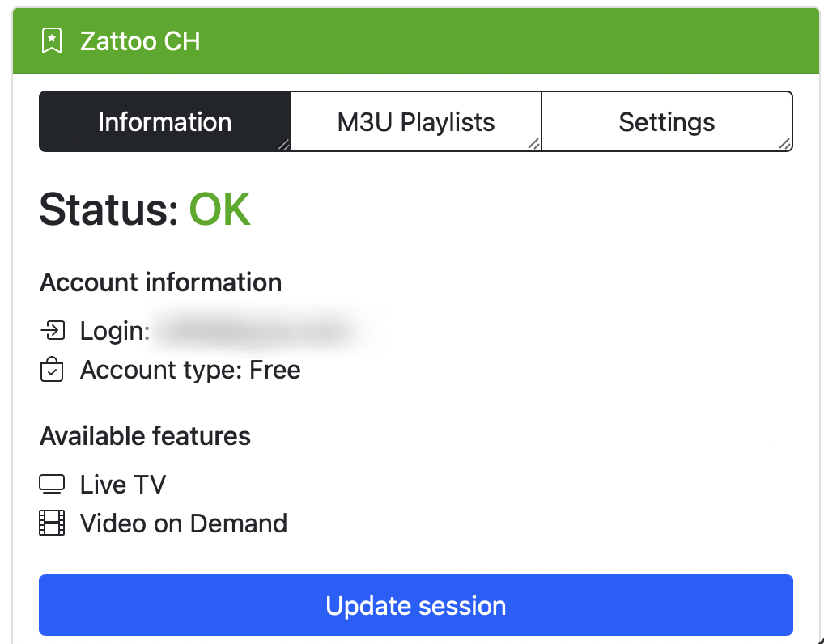This screenshot has width=824, height=644.
Task: Click the Live TV feature label
Action: (x=123, y=485)
